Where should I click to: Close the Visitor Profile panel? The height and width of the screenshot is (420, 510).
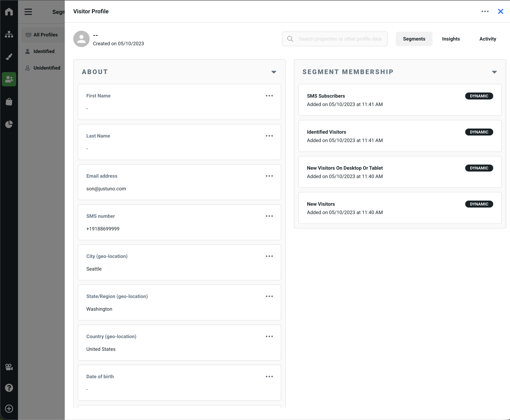(501, 11)
